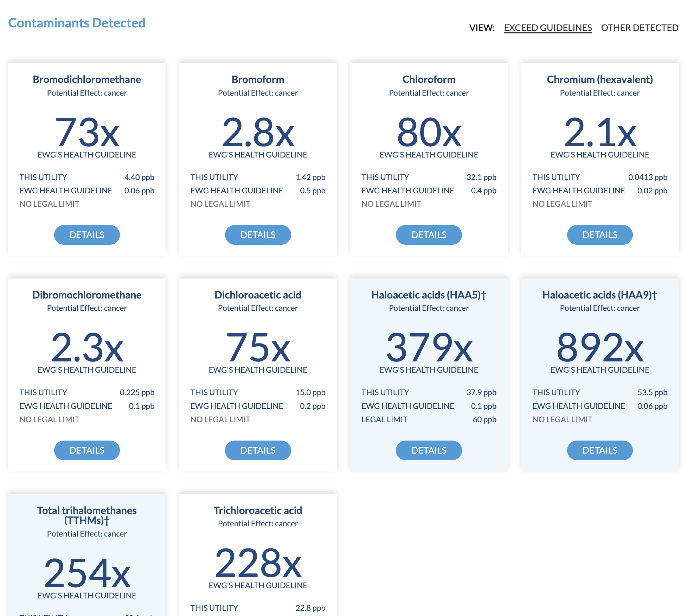Open Details for Chromium (hexavalent)
Image resolution: width=687 pixels, height=616 pixels.
tap(600, 235)
